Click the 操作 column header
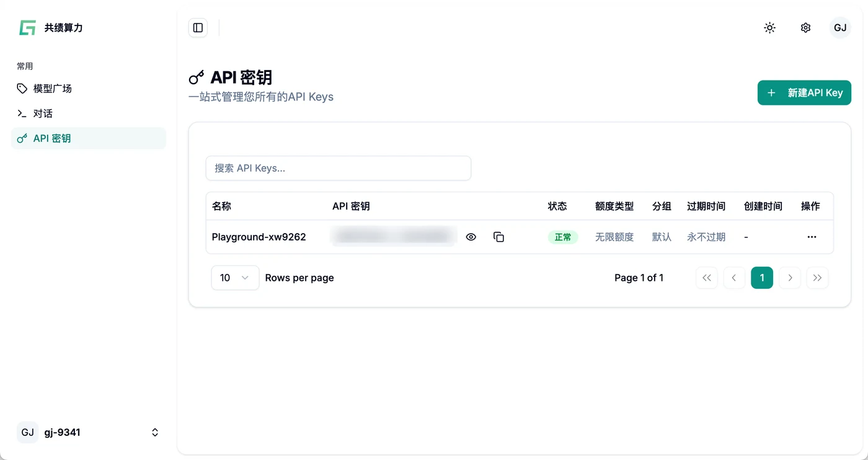The width and height of the screenshot is (868, 460). point(810,206)
